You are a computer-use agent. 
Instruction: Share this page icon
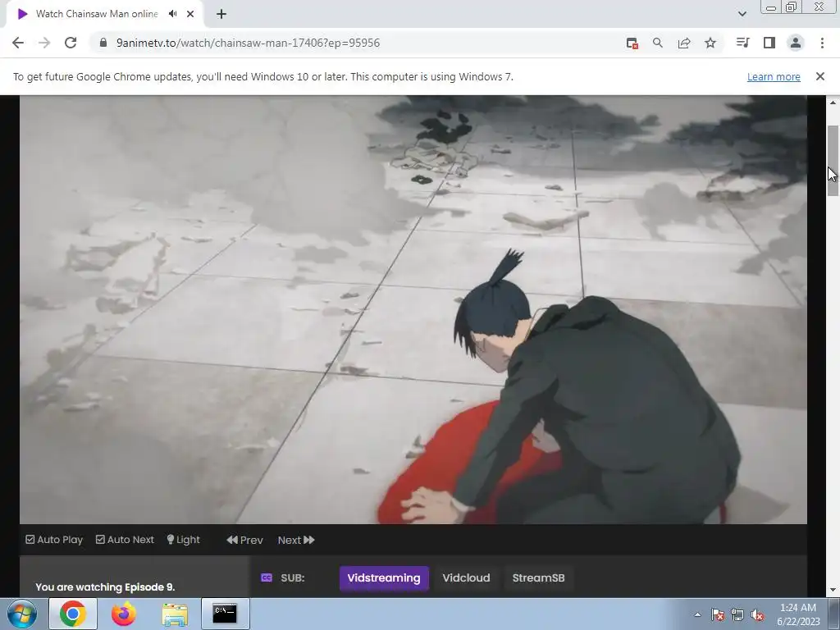coord(684,43)
